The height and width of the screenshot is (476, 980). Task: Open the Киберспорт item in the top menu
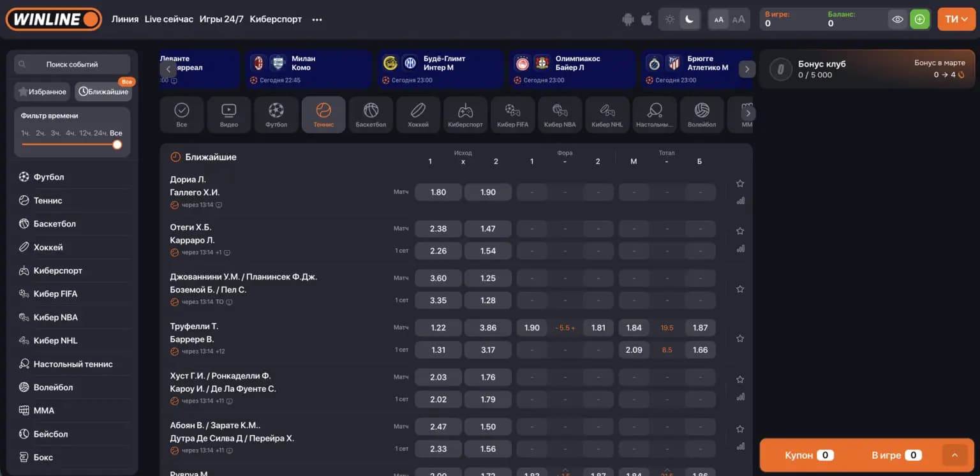276,19
